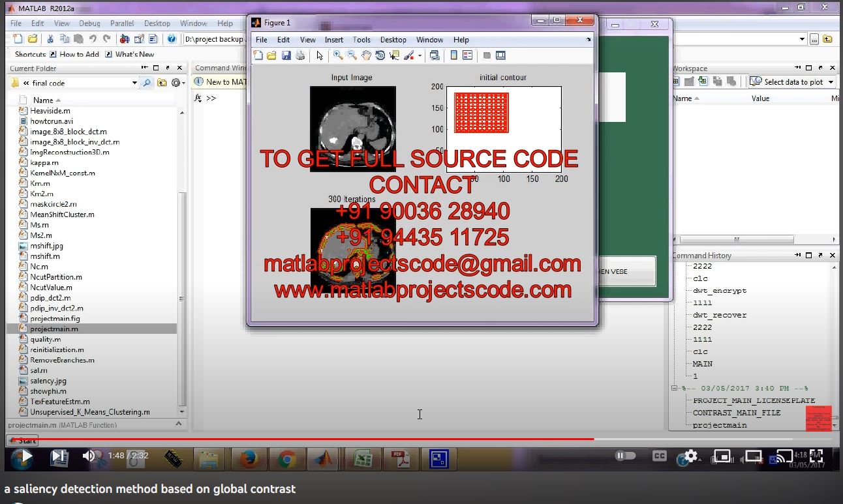Toggle video autoplay switch
Screen dimensions: 843x504
coord(624,456)
